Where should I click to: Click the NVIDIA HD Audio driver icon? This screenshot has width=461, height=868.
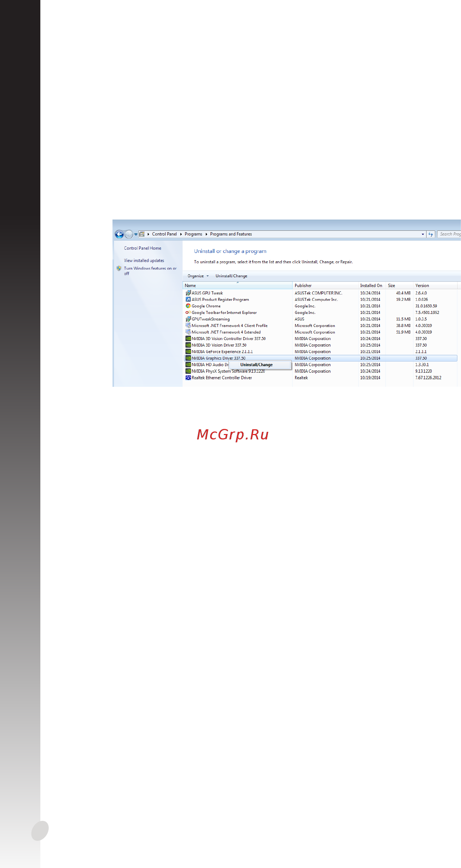point(188,365)
